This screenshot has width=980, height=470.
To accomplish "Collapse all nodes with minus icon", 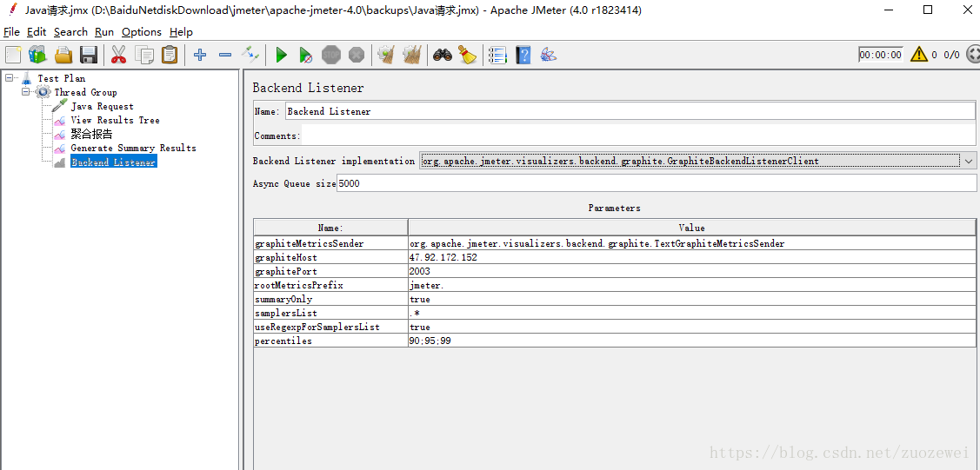I will click(x=225, y=55).
